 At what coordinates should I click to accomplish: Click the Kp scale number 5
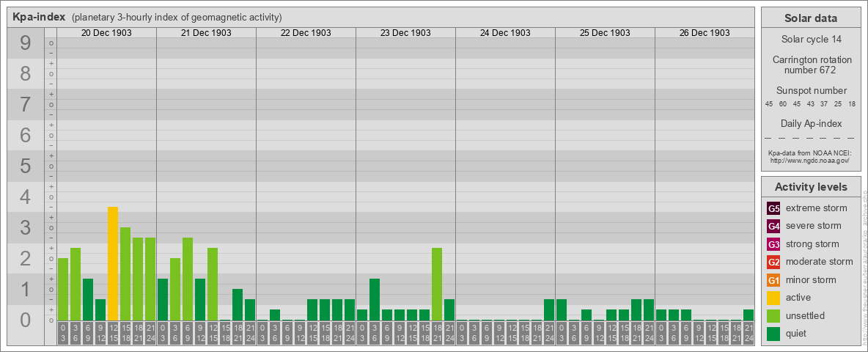[x=26, y=166]
